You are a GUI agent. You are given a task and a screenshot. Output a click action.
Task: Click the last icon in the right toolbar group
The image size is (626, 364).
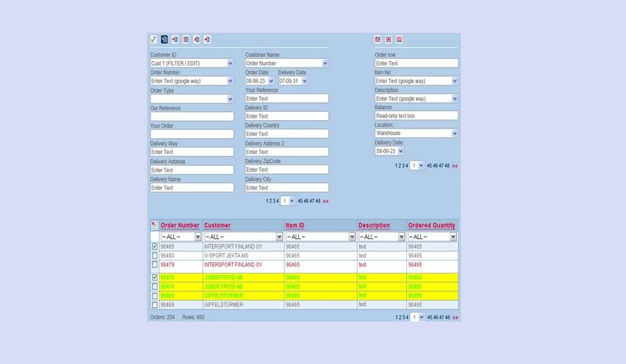coord(399,39)
